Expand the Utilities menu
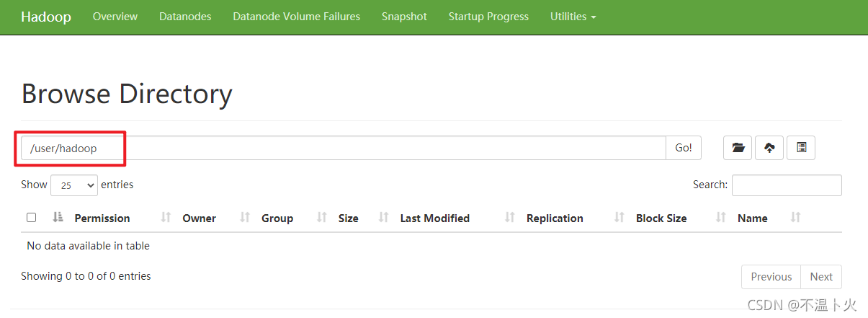The width and height of the screenshot is (868, 318). pos(573,17)
